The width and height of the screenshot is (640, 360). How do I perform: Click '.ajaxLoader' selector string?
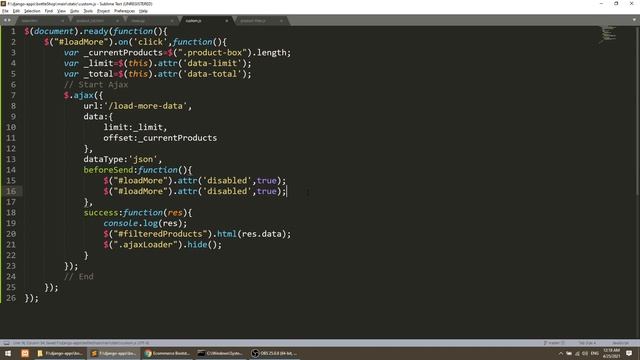pos(146,244)
